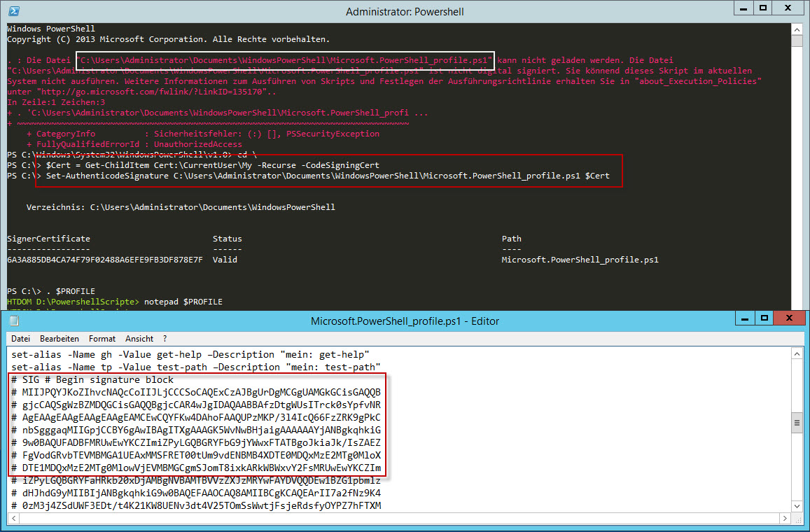
Task: Click the 'notepad $PROFILE' command
Action: point(183,302)
